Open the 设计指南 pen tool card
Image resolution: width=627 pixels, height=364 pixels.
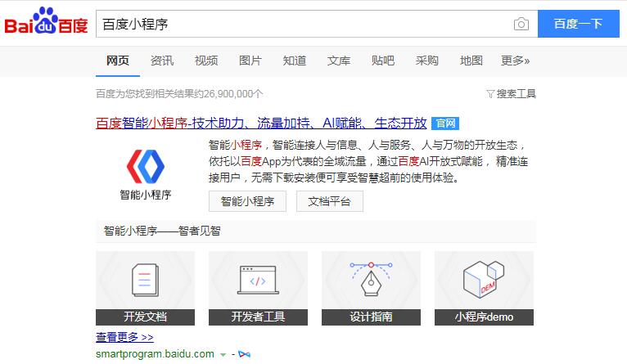371,288
